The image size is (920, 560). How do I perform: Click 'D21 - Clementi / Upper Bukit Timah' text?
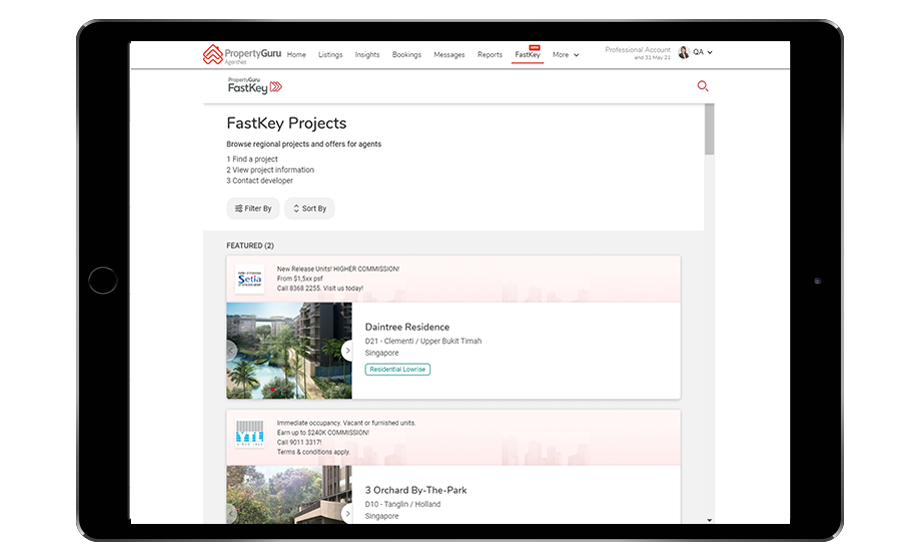tap(423, 341)
